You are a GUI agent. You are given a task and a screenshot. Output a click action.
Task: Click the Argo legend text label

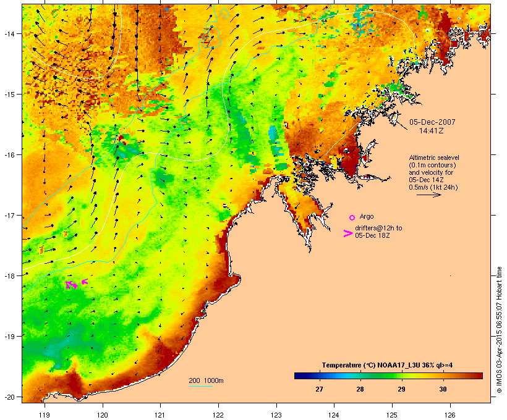367,216
